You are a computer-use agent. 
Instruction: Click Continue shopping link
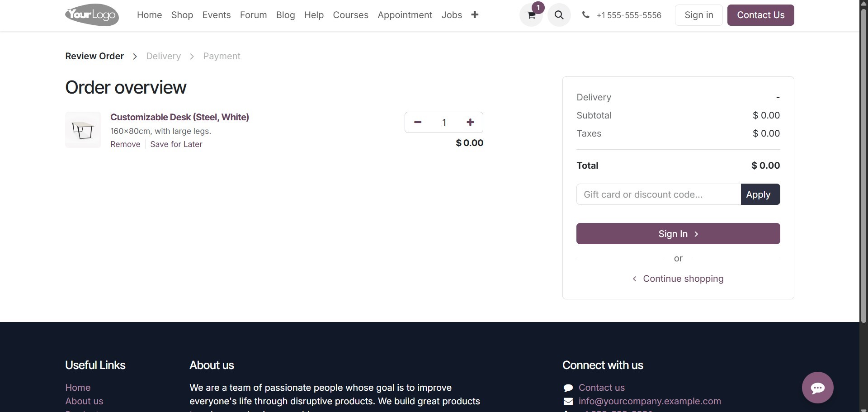point(683,279)
